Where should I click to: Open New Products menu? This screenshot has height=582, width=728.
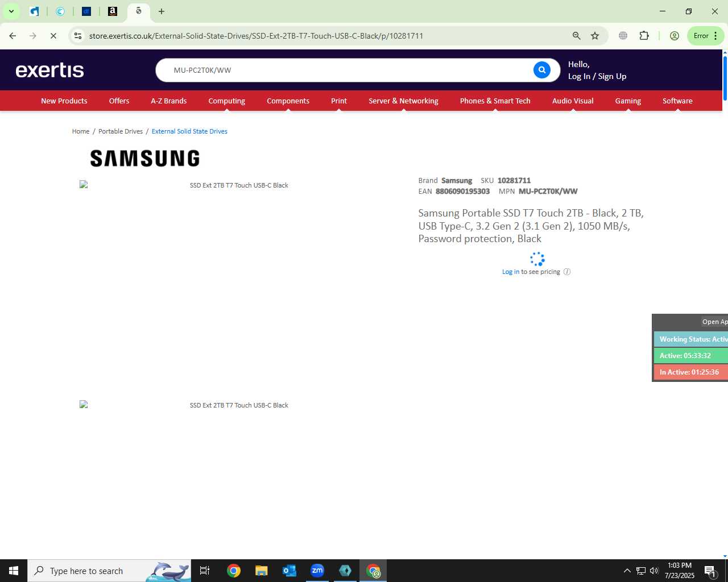tap(64, 101)
